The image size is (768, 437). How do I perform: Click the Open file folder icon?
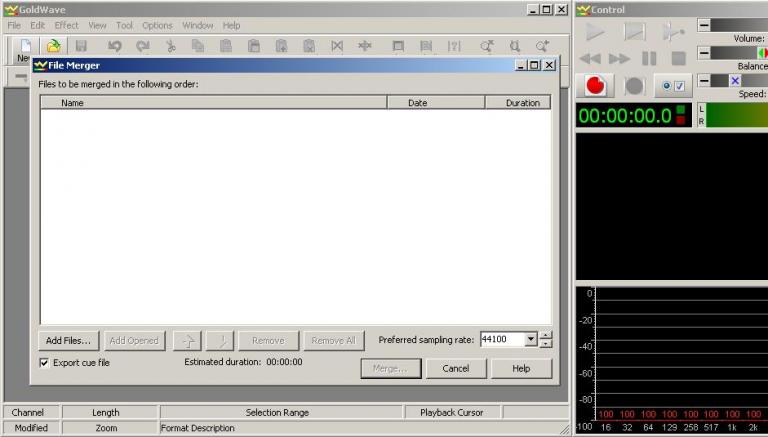point(54,46)
